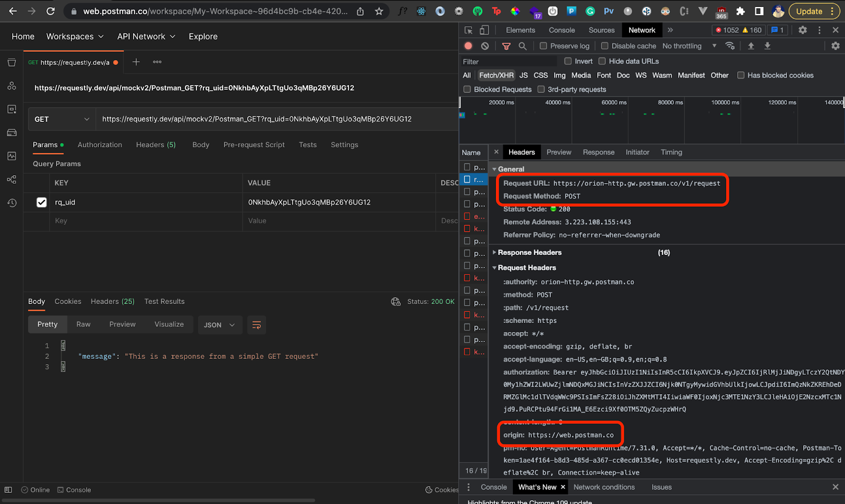Toggle the Beautify response icon in Body pane
The width and height of the screenshot is (845, 504).
(257, 325)
